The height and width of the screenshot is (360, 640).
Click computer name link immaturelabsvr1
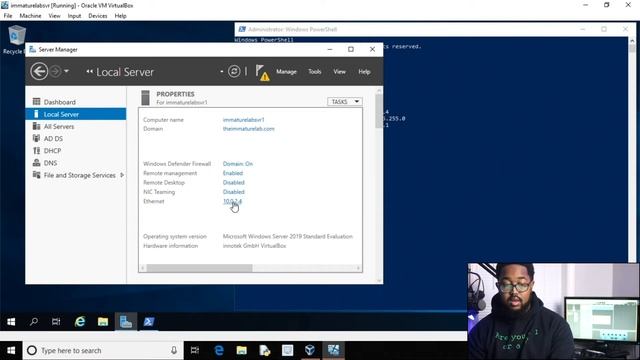tap(244, 120)
